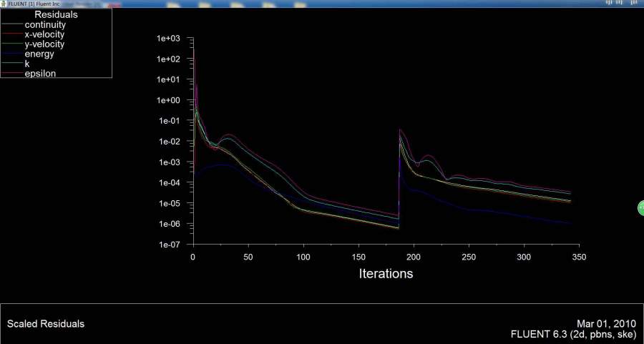Click the 'Iterations' axis title
Viewport: 644px width, 344px height.
pyautogui.click(x=386, y=273)
